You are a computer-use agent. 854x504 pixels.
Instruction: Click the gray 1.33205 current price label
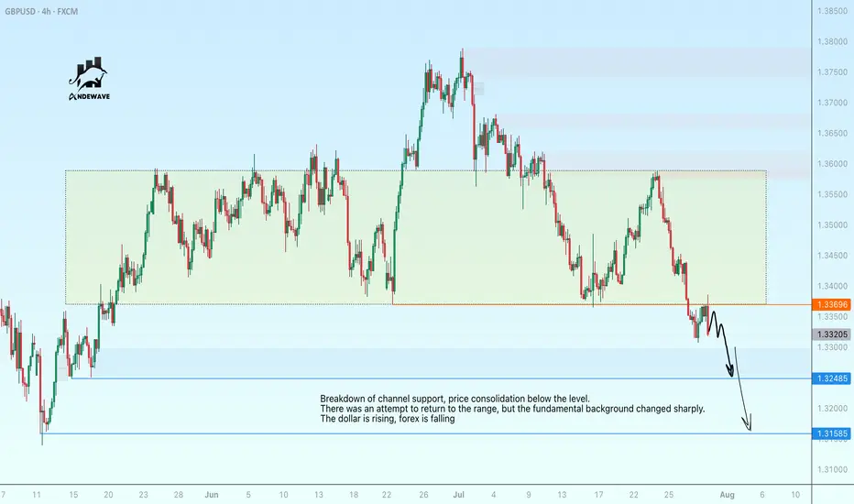click(831, 334)
